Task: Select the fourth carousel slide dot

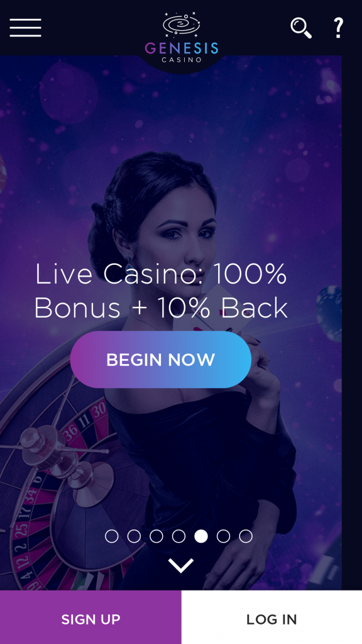Action: tap(178, 536)
